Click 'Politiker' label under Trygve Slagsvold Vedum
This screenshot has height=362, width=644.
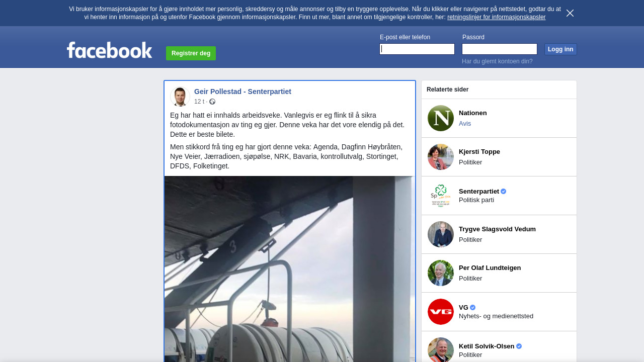tap(470, 240)
